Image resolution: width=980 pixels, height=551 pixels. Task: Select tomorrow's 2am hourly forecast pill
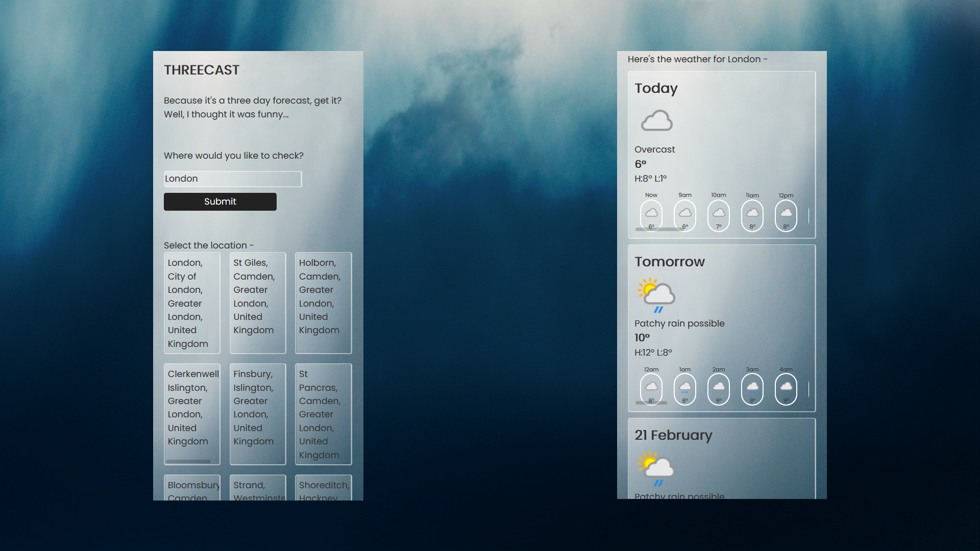pos(719,389)
